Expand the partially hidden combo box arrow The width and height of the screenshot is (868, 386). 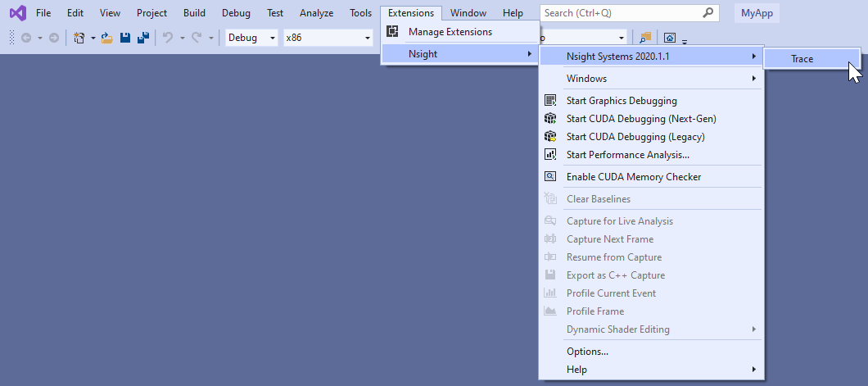[x=622, y=38]
